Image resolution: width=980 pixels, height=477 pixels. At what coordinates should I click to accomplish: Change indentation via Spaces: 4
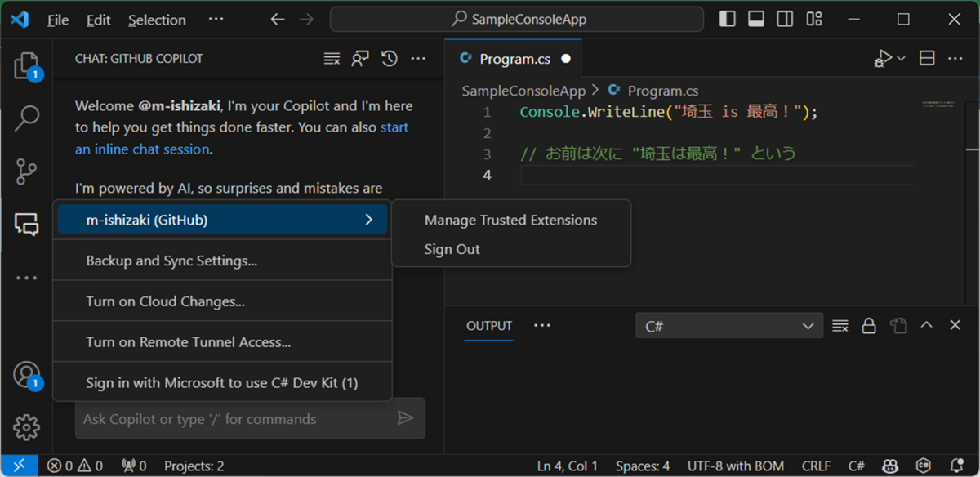(643, 466)
